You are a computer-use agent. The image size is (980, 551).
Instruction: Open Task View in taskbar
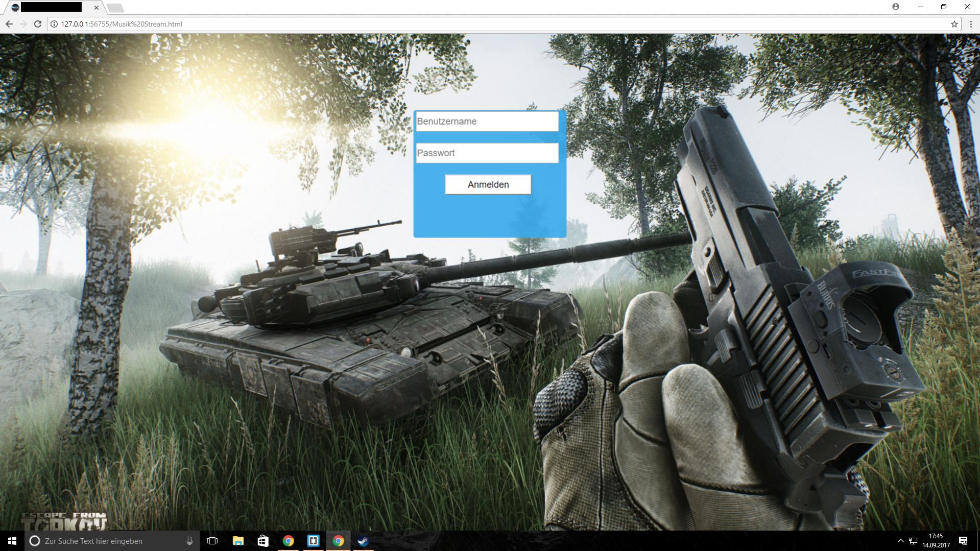pyautogui.click(x=212, y=541)
